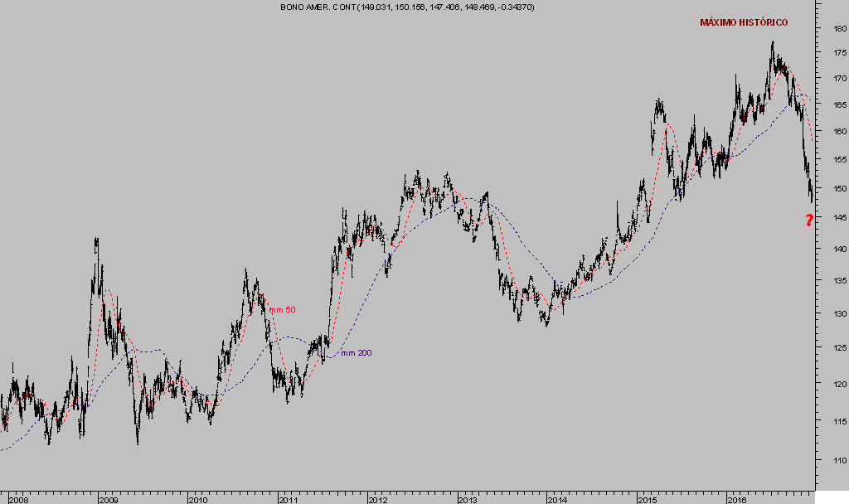Click the 2010 year label on time axis
Image resolution: width=849 pixels, height=504 pixels.
coord(197,500)
